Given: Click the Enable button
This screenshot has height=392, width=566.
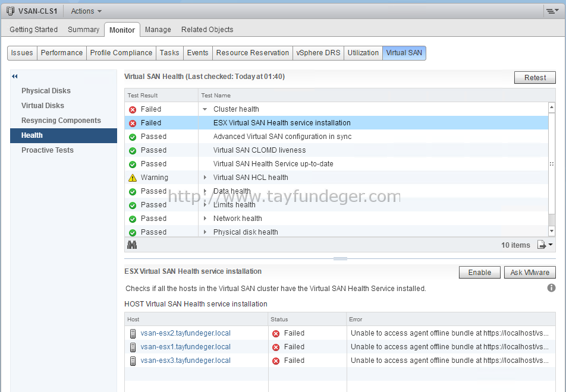Looking at the screenshot, I should 480,272.
